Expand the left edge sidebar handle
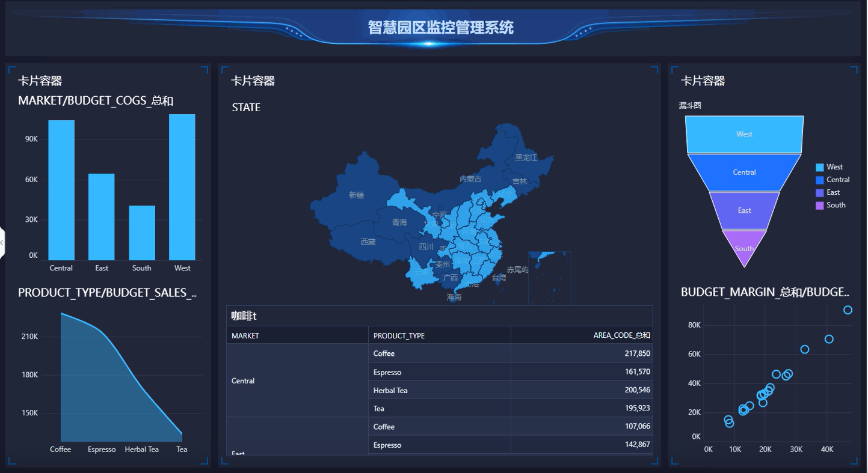Image resolution: width=868 pixels, height=473 pixels. pyautogui.click(x=2, y=242)
